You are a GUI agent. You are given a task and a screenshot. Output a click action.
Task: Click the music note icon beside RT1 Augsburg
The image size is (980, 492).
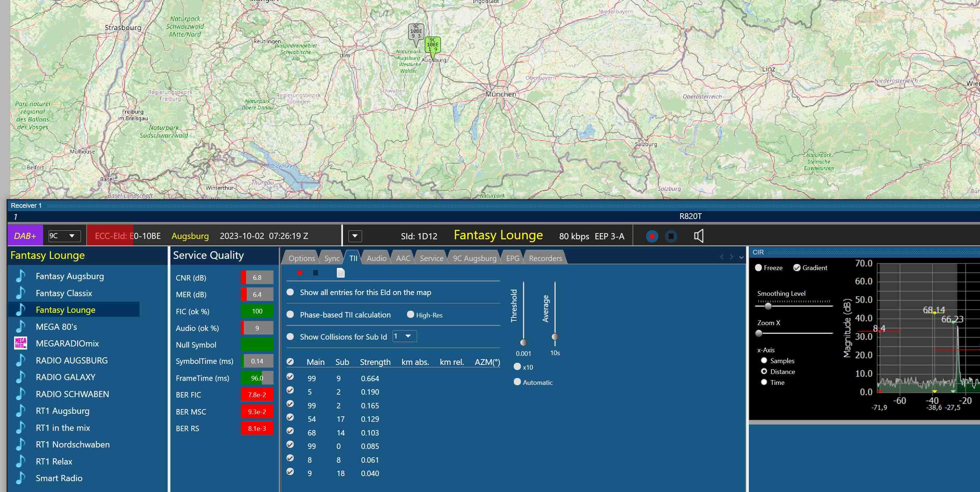(21, 411)
